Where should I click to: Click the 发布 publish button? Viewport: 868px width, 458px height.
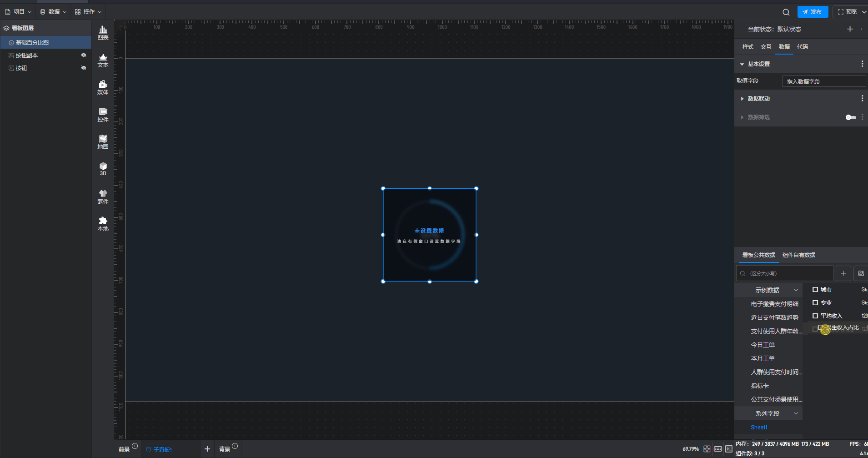point(813,12)
